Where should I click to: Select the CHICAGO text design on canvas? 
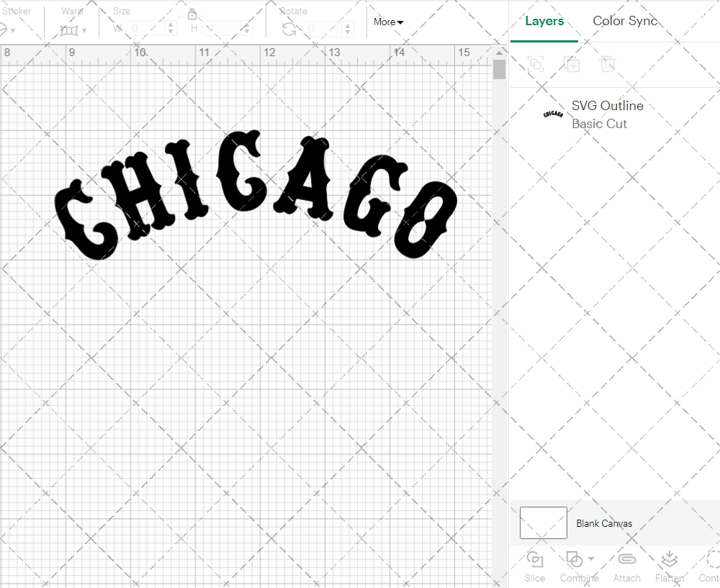point(256,195)
